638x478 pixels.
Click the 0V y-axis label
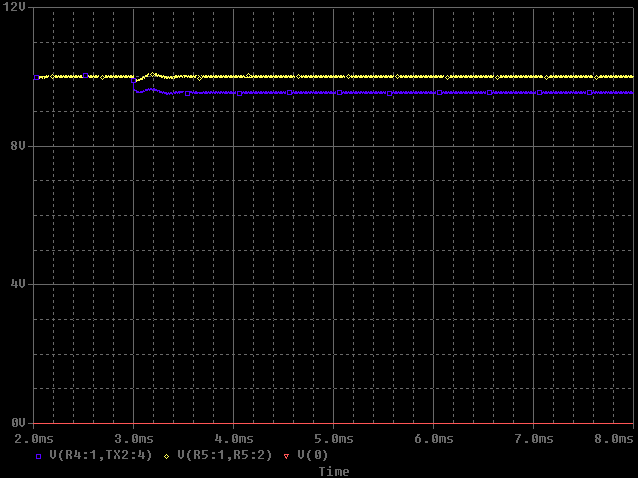click(17, 423)
